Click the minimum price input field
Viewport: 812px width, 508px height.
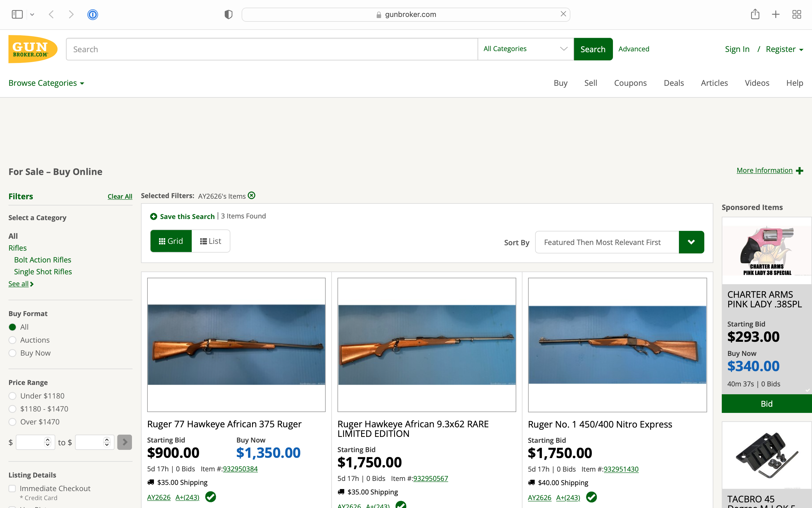click(x=35, y=442)
